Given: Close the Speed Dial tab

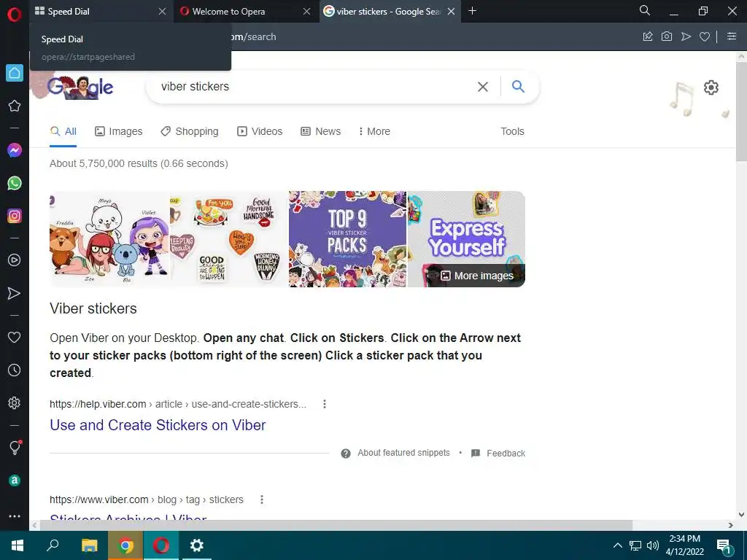Looking at the screenshot, I should [x=163, y=12].
